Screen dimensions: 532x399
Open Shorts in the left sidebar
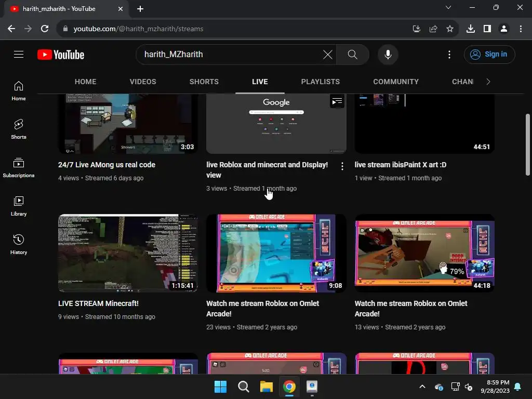click(x=19, y=129)
